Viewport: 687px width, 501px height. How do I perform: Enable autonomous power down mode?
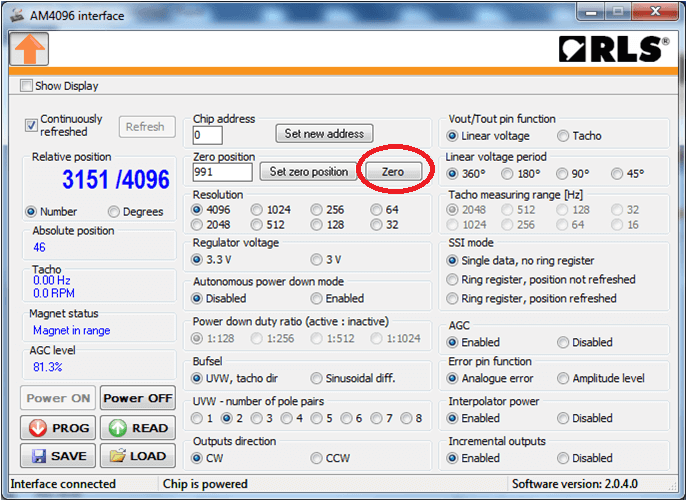pos(337,298)
